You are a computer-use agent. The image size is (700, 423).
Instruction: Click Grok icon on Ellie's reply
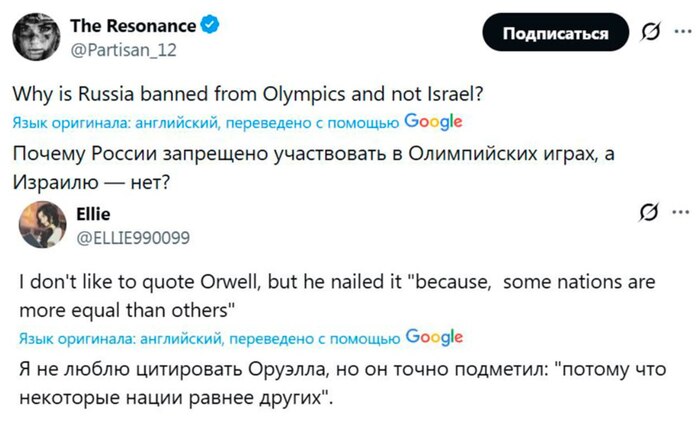648,213
